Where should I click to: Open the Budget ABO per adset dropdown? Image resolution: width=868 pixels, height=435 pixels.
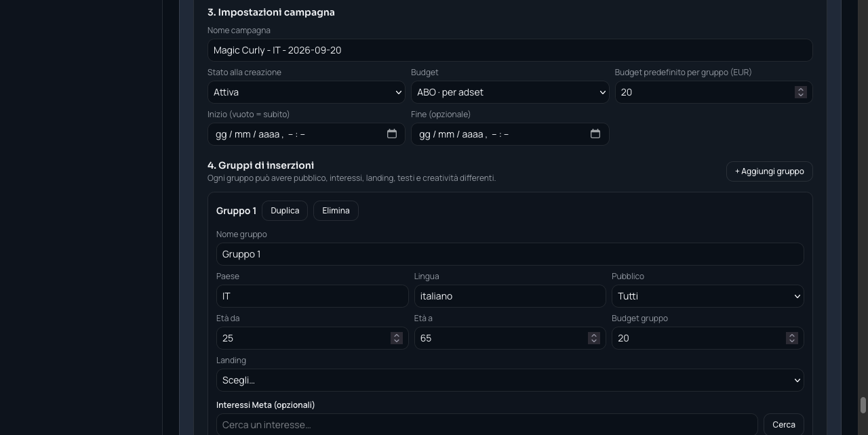coord(510,92)
